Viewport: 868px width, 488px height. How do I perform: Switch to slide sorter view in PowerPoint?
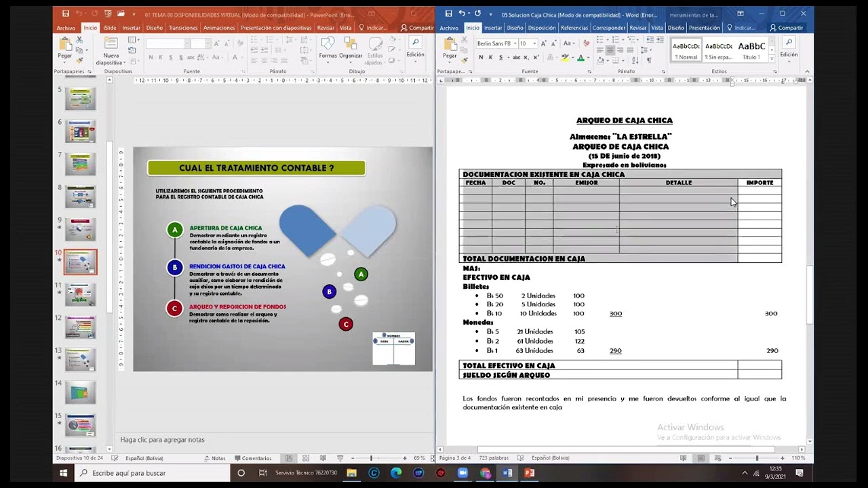coord(306,458)
